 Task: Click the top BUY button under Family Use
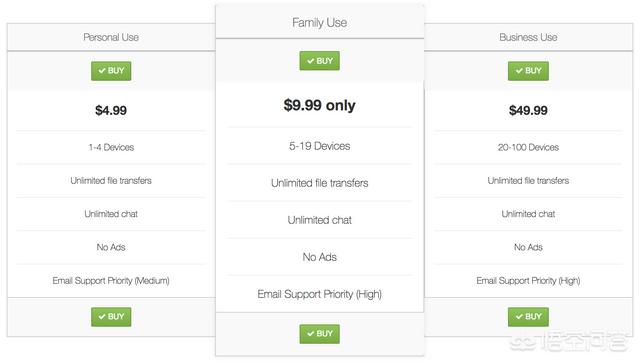(320, 61)
